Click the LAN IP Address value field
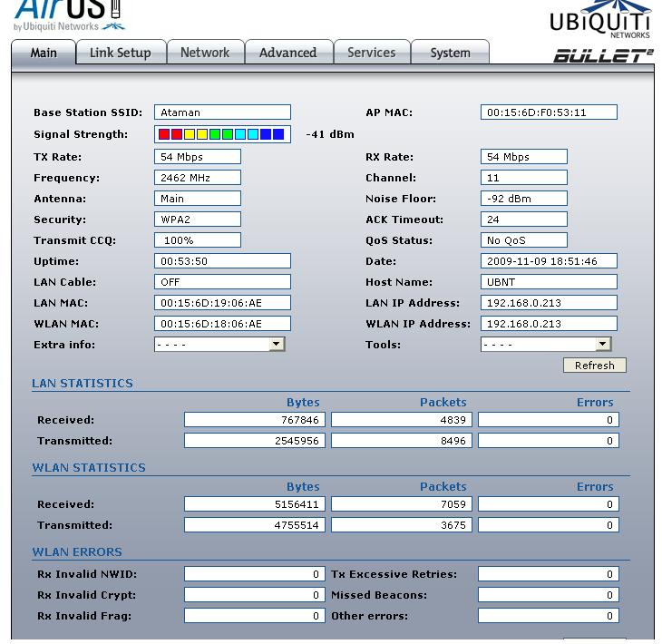662x644 pixels. (x=549, y=303)
